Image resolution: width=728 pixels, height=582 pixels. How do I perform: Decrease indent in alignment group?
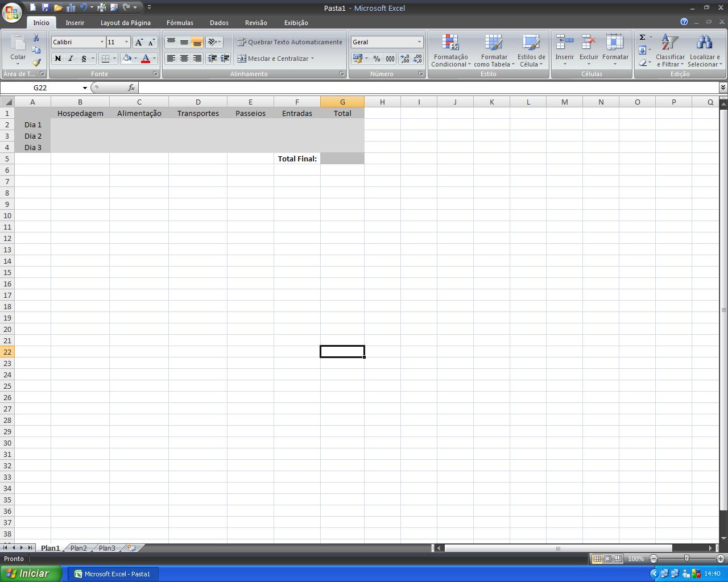coord(212,59)
